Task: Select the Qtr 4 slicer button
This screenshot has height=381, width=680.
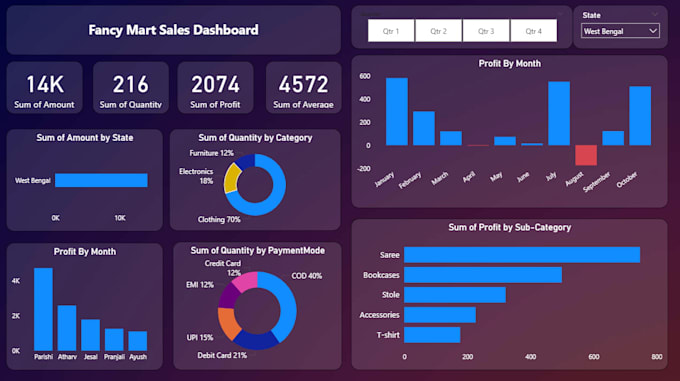Action: tap(534, 31)
